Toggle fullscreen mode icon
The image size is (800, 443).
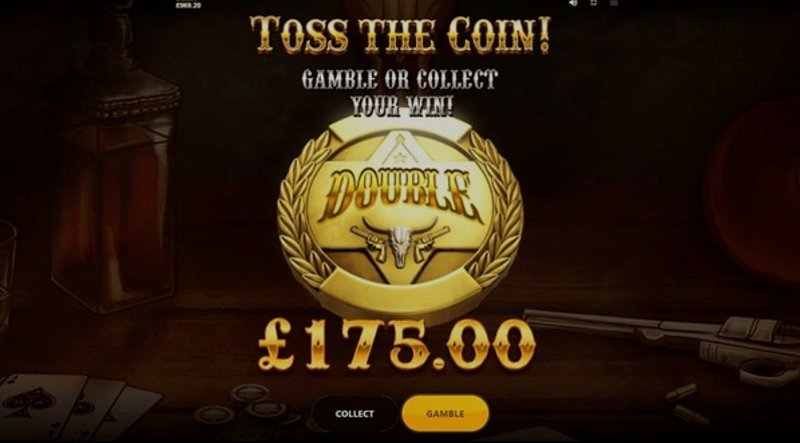click(x=593, y=3)
